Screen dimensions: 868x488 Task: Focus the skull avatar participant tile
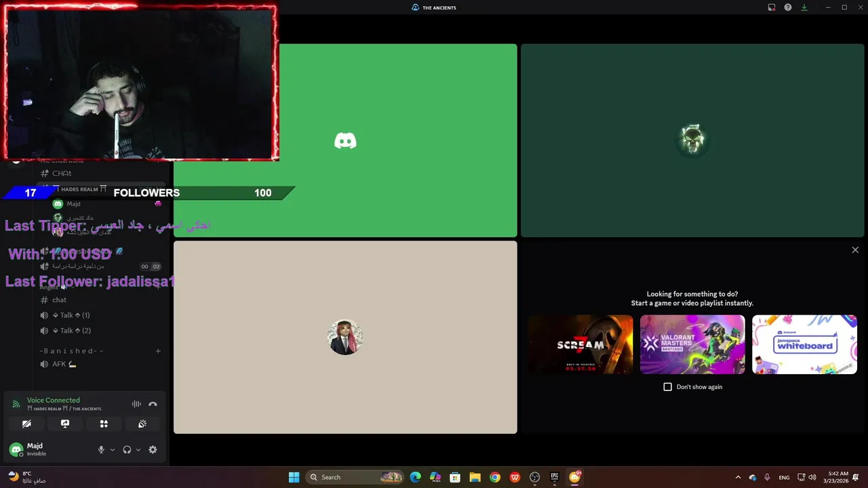692,140
